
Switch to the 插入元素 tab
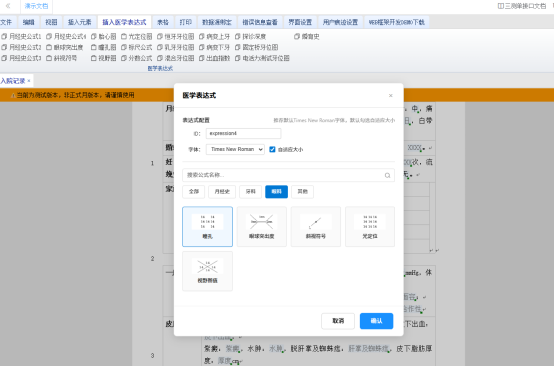point(79,22)
